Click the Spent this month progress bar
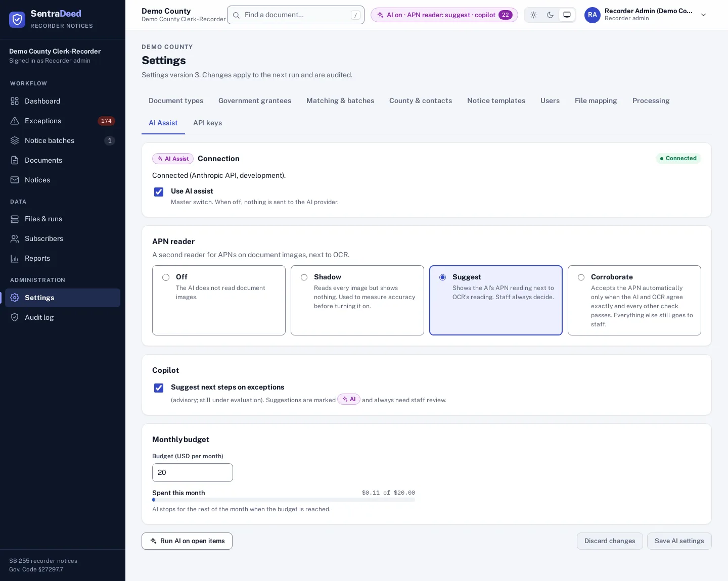This screenshot has height=581, width=728. [x=284, y=500]
